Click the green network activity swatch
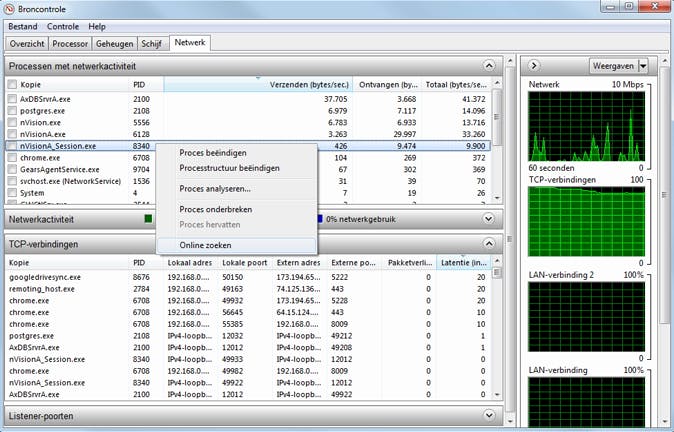This screenshot has height=432, width=674. tap(148, 218)
